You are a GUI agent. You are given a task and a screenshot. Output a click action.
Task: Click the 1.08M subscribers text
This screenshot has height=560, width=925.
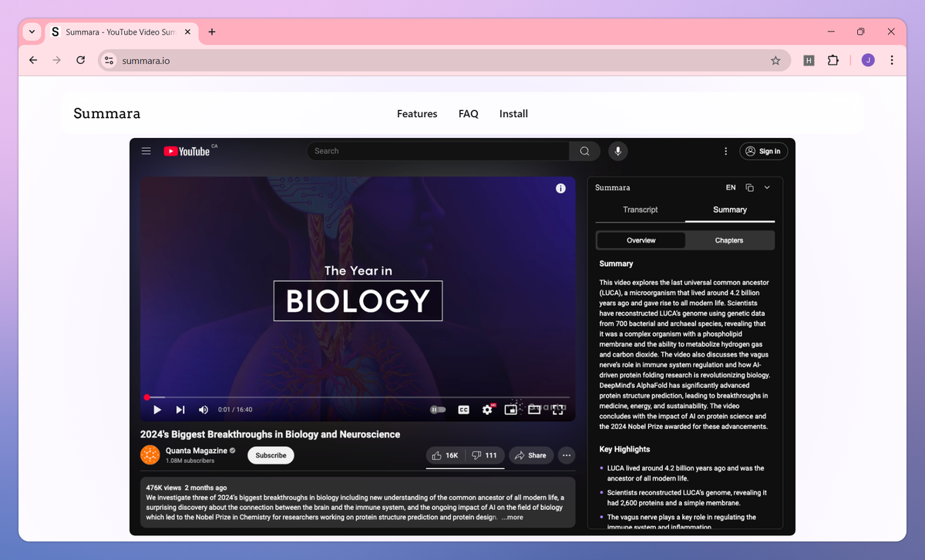pos(190,461)
